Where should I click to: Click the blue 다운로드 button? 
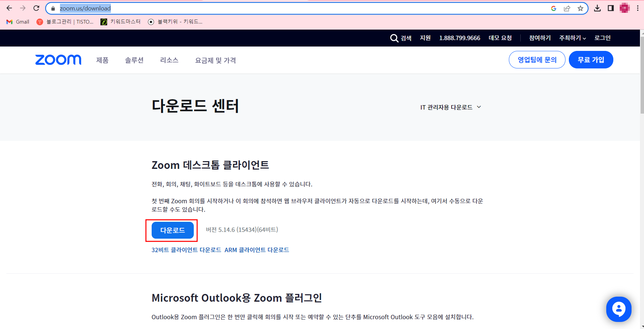[x=173, y=230]
